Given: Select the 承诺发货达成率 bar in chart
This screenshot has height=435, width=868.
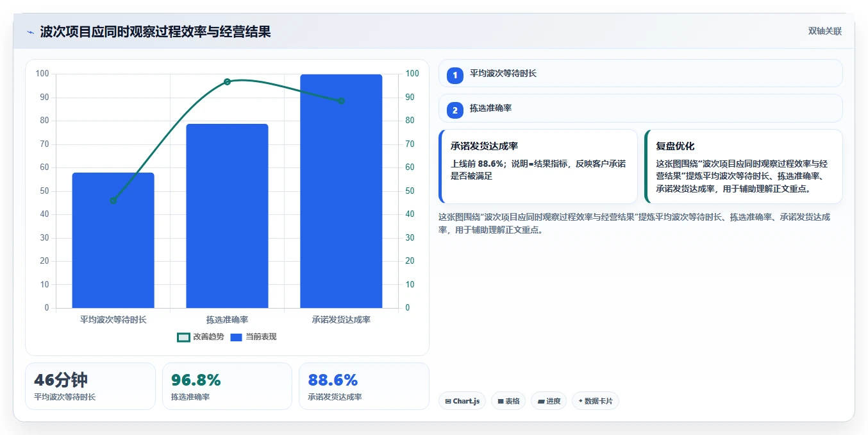Looking at the screenshot, I should 341,191.
